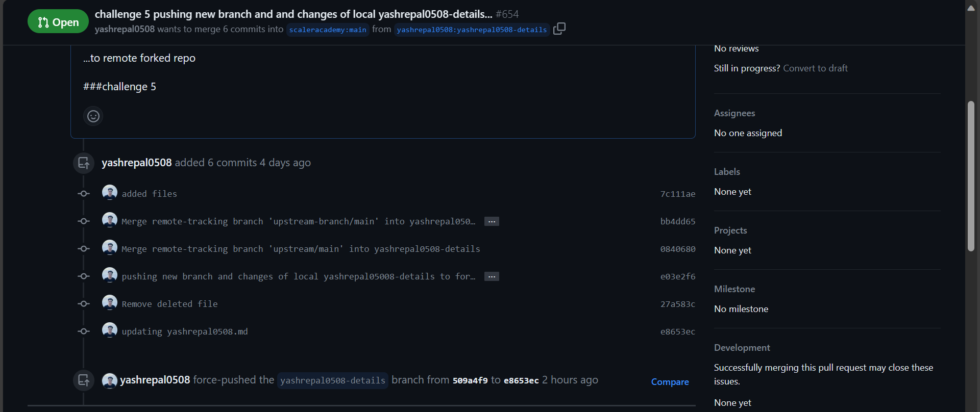The height and width of the screenshot is (412, 980).
Task: Open the Compare link for the force-push
Action: pyautogui.click(x=670, y=381)
